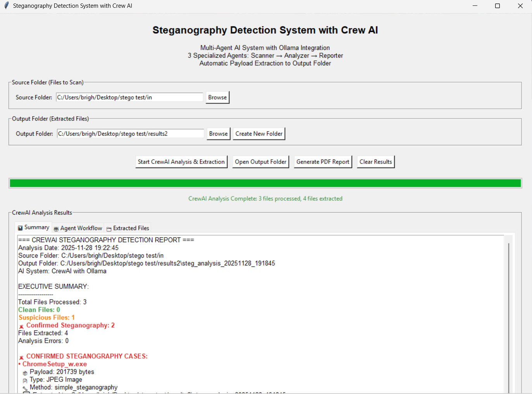Click the Create New Folder button
The width and height of the screenshot is (532, 394).
pos(259,134)
